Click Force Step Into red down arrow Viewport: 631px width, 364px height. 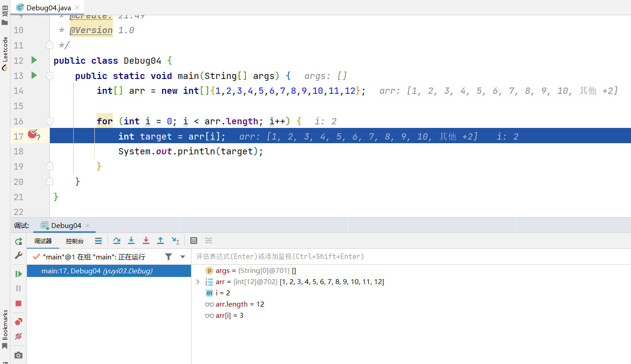(x=146, y=241)
